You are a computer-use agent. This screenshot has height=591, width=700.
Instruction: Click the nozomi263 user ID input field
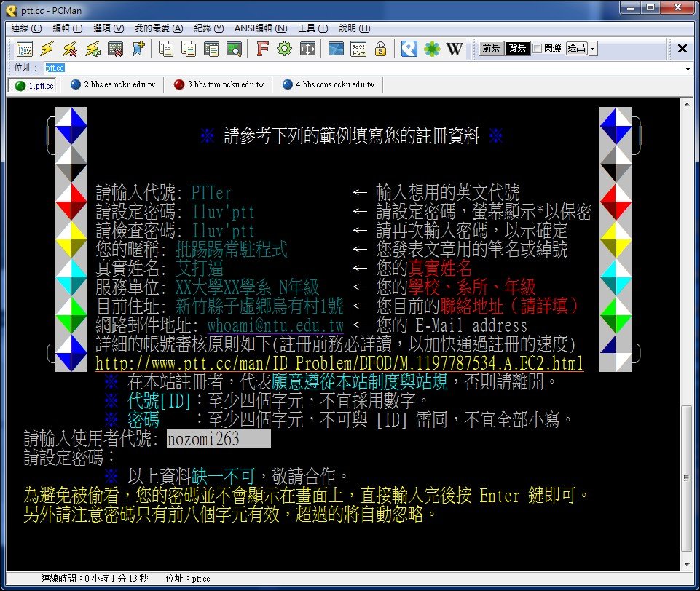[x=219, y=438]
